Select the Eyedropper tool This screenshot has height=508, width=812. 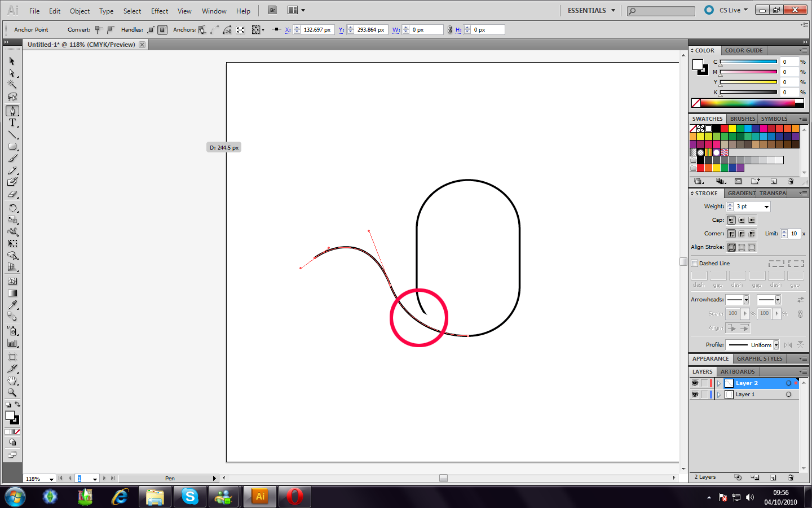coord(12,305)
